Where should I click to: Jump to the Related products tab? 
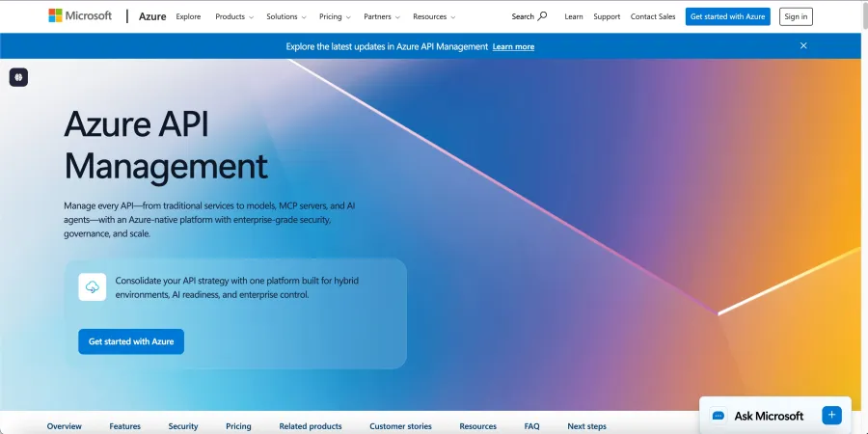coord(311,426)
